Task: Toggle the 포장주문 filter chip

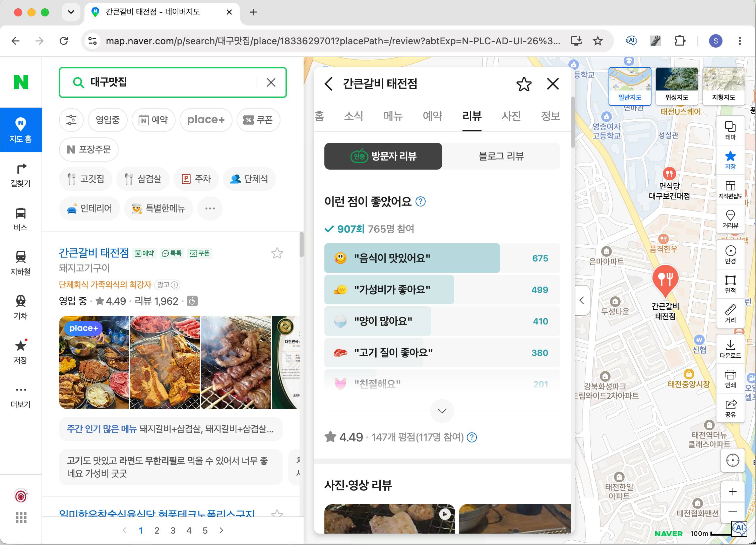Action: click(89, 149)
